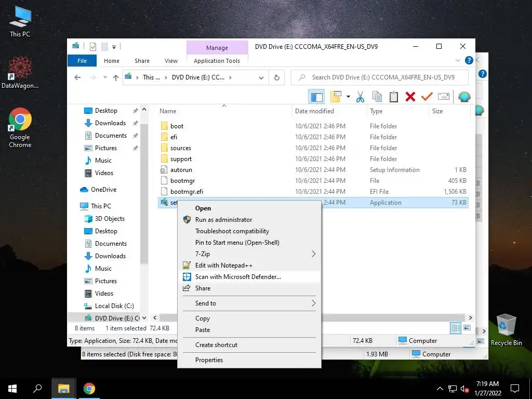Screen dimensions: 532x399
Task: Toggle the navigation pane toolbar icon
Action: click(316, 97)
